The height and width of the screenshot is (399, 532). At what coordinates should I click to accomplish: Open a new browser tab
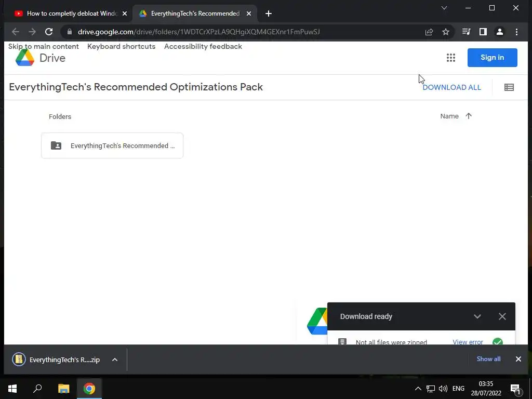pos(269,14)
